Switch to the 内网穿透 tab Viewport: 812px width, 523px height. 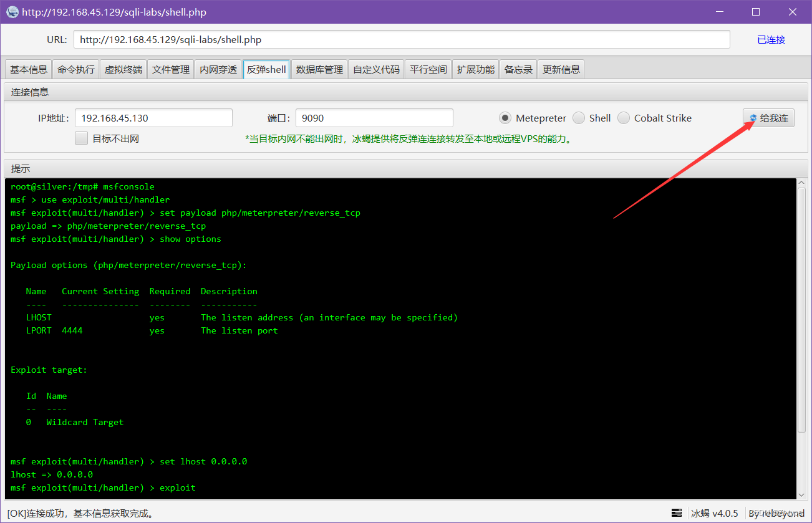(x=218, y=69)
